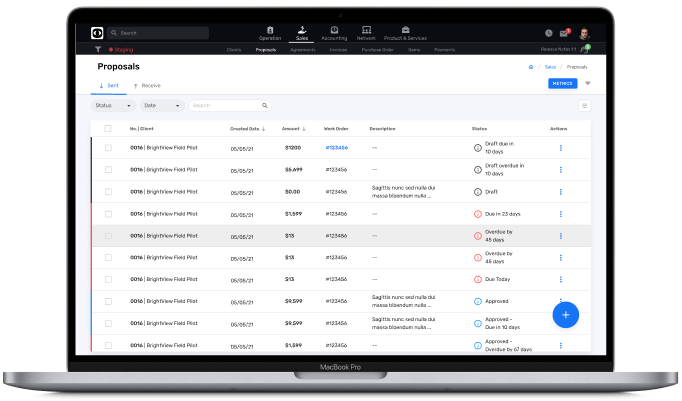The width and height of the screenshot is (682, 401).
Task: Go to the Agreements submenu item
Action: click(300, 49)
